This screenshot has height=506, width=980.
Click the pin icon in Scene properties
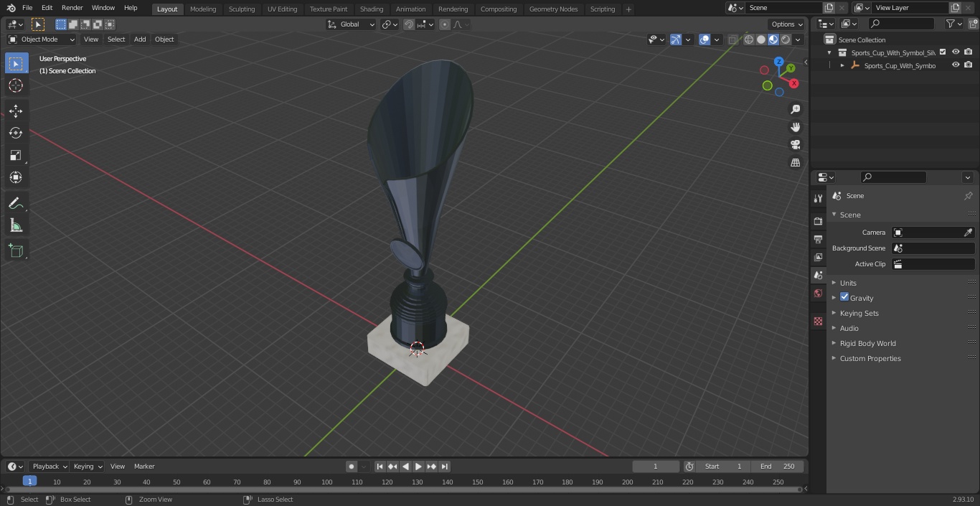coord(968,196)
